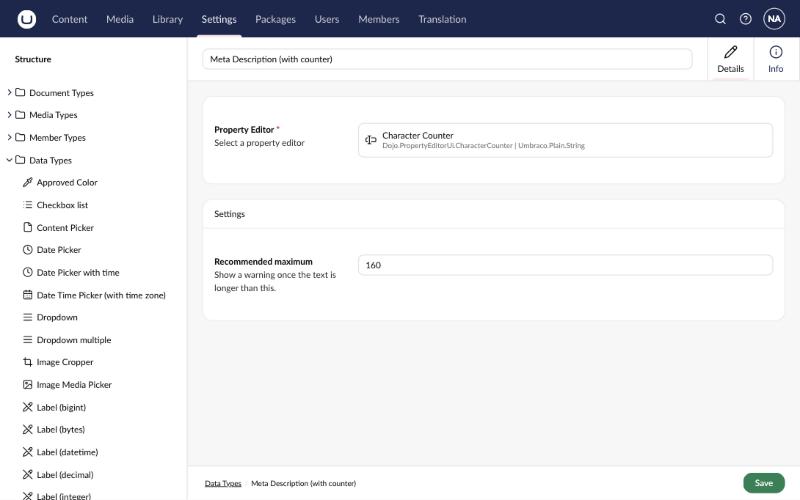Go to the Content section
Image resolution: width=800 pixels, height=500 pixels.
pos(69,19)
